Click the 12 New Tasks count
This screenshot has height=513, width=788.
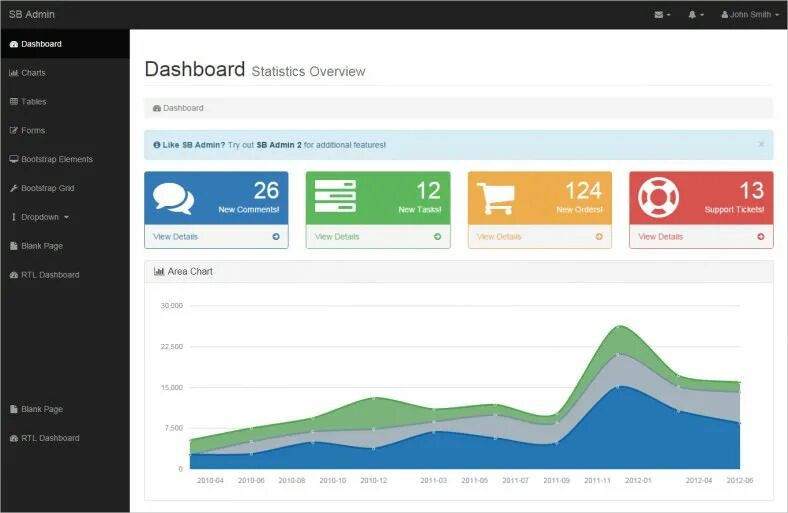tap(428, 190)
